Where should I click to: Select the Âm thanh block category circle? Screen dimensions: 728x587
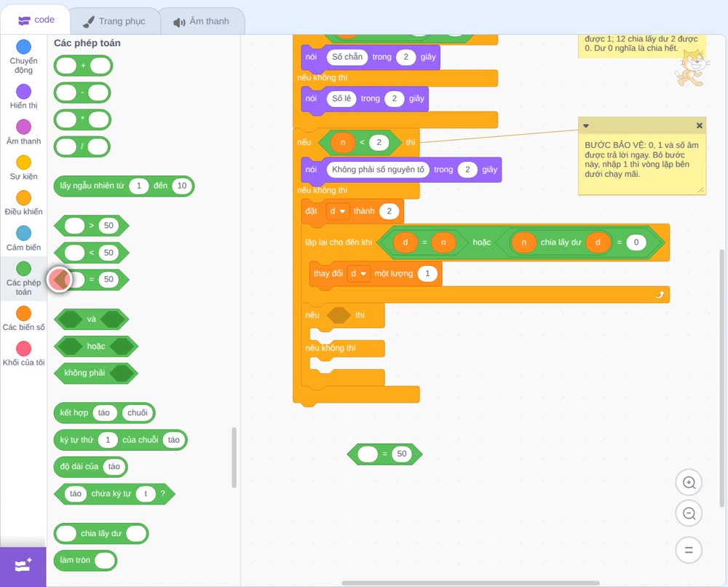click(23, 126)
